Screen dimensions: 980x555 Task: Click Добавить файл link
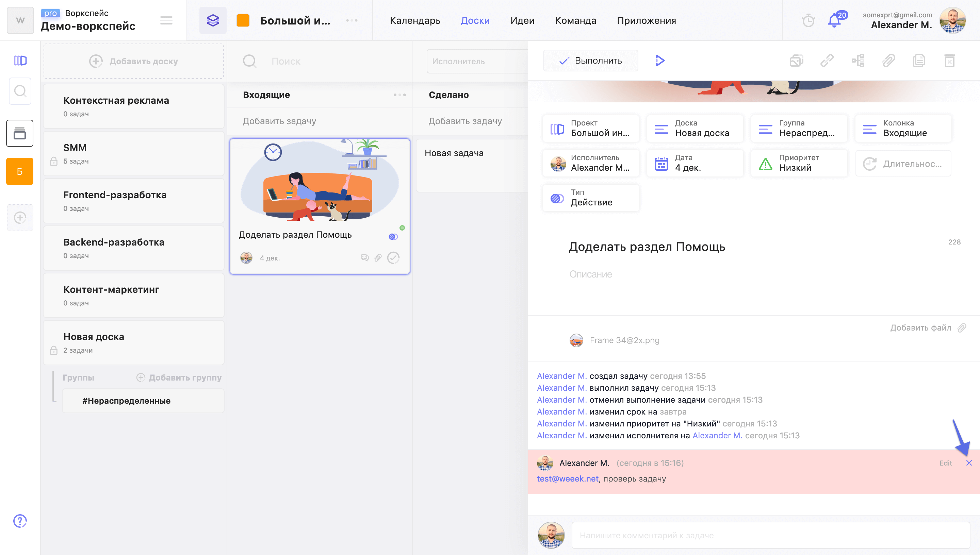tap(928, 327)
